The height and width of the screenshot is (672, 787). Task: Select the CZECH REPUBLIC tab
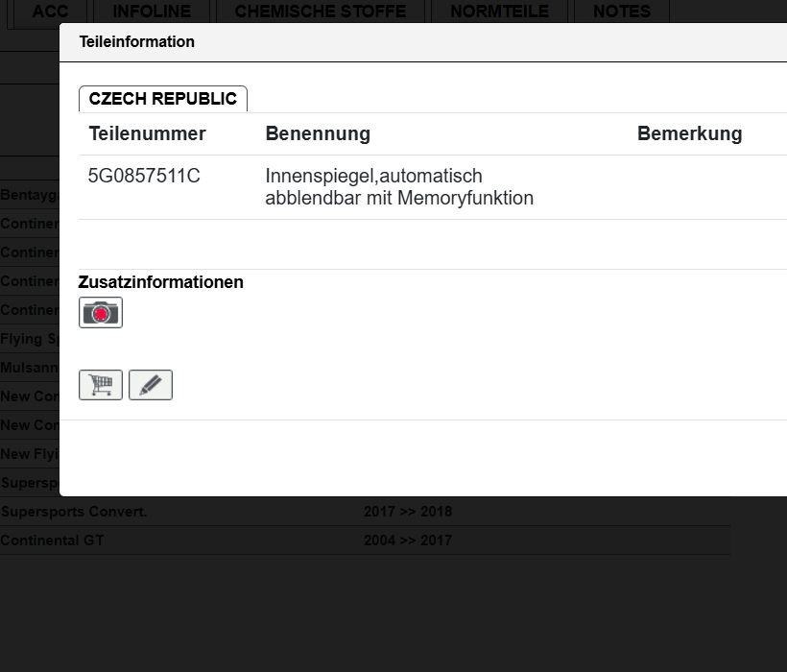163,98
